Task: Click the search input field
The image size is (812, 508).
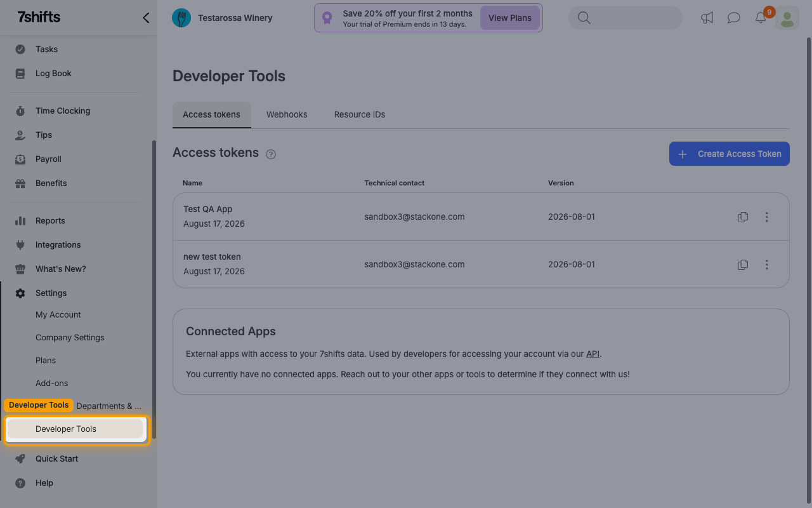Action: 625,18
